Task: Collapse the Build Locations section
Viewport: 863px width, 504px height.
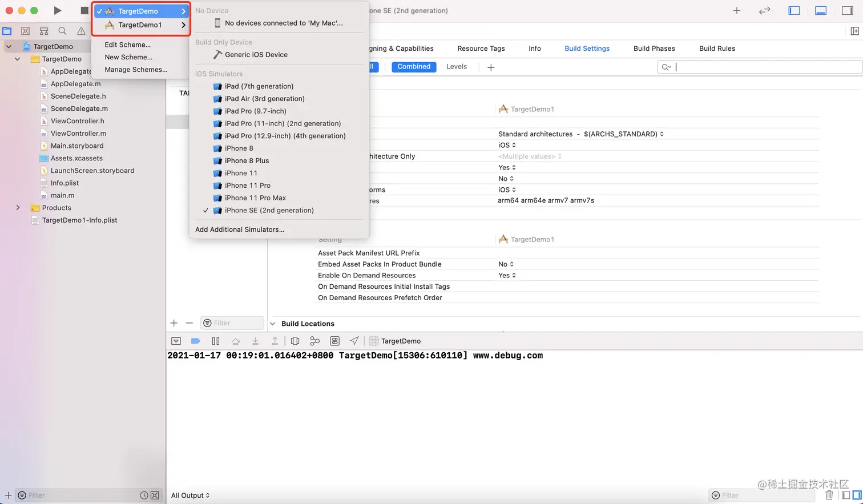Action: pyautogui.click(x=272, y=324)
